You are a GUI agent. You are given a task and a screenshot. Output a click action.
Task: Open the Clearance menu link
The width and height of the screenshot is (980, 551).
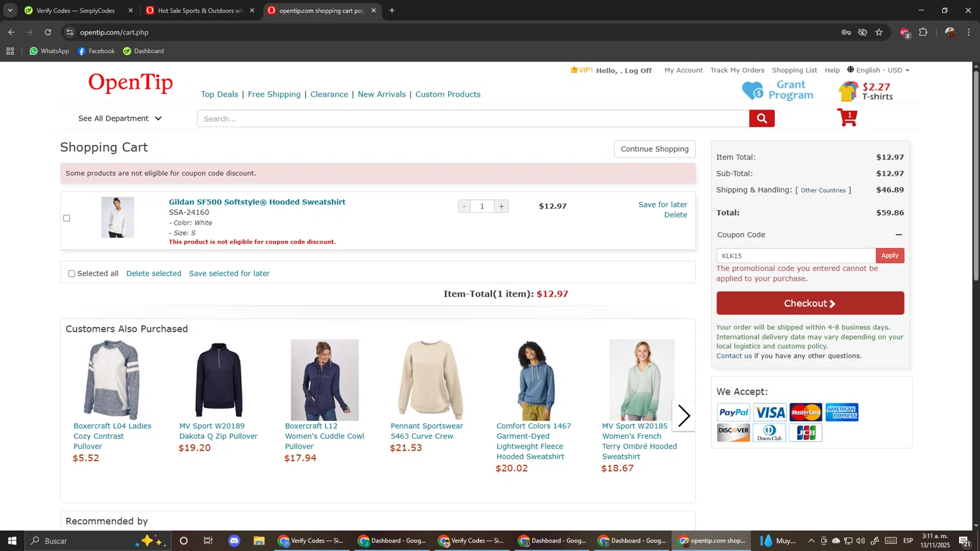pos(329,94)
